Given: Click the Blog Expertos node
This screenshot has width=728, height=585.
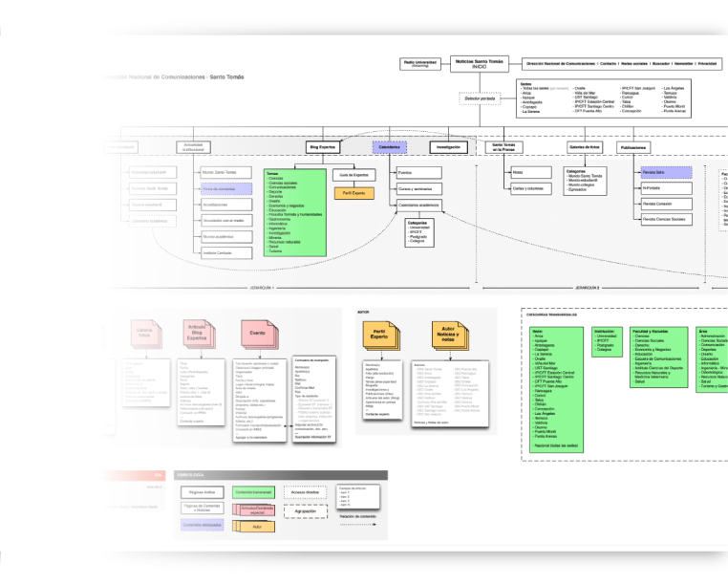Looking at the screenshot, I should click(x=323, y=148).
